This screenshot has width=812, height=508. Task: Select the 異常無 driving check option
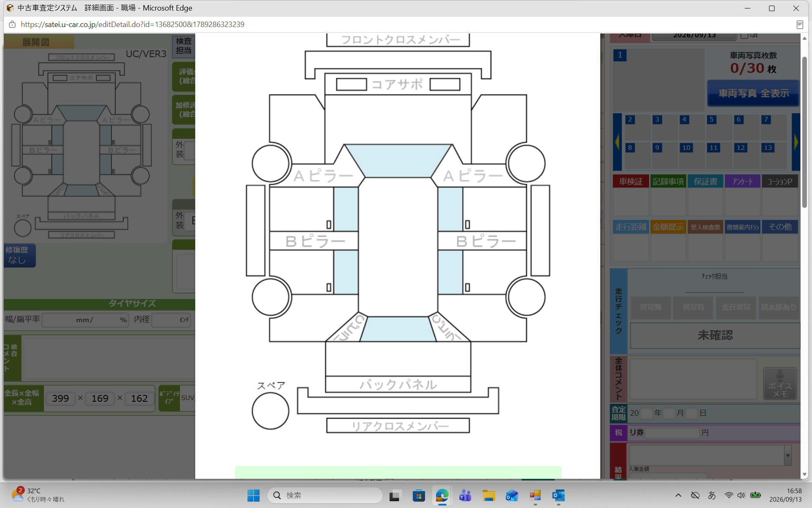(x=650, y=307)
